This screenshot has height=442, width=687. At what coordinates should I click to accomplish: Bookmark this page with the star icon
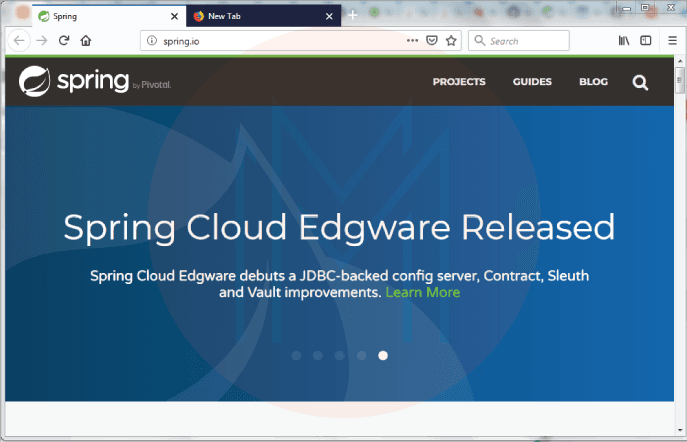(451, 41)
